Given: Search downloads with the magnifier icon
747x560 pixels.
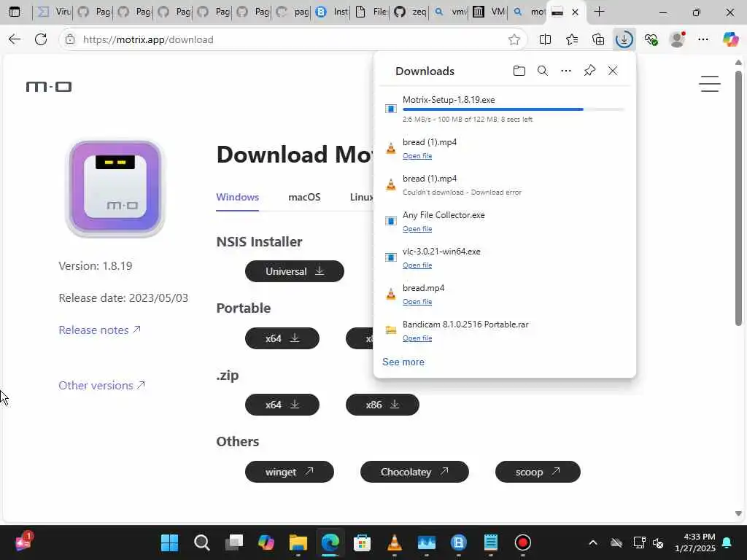Looking at the screenshot, I should coord(542,71).
